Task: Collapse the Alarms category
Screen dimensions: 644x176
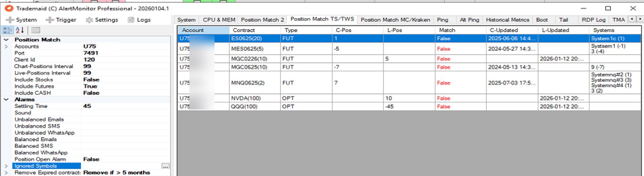Action: tap(6, 99)
